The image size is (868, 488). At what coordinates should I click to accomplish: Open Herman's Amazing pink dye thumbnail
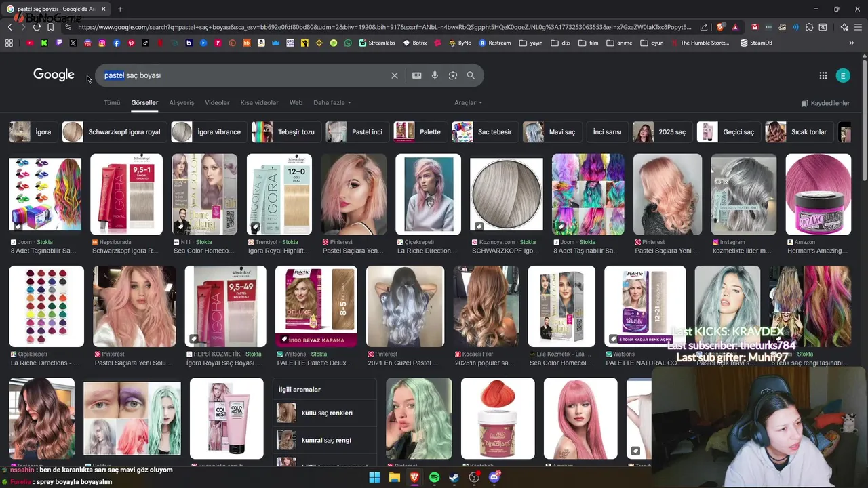click(818, 195)
